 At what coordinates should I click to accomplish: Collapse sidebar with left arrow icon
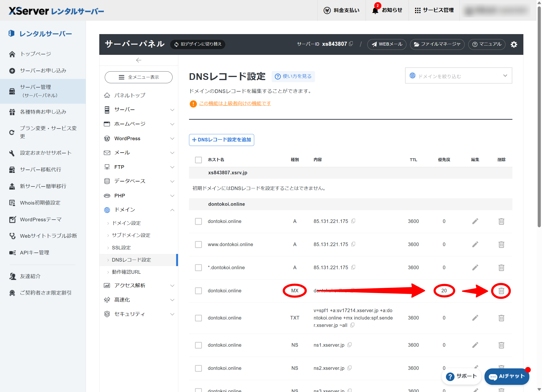point(139,60)
